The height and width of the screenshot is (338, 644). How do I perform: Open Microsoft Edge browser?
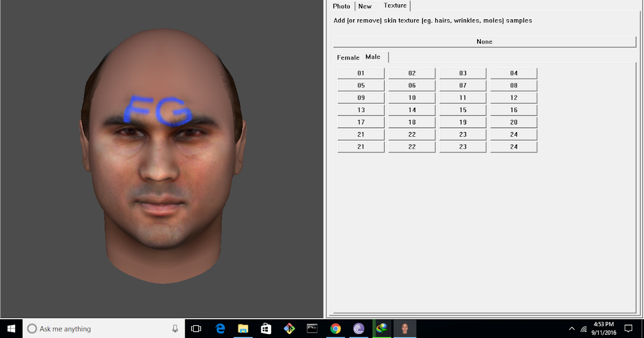coord(221,328)
